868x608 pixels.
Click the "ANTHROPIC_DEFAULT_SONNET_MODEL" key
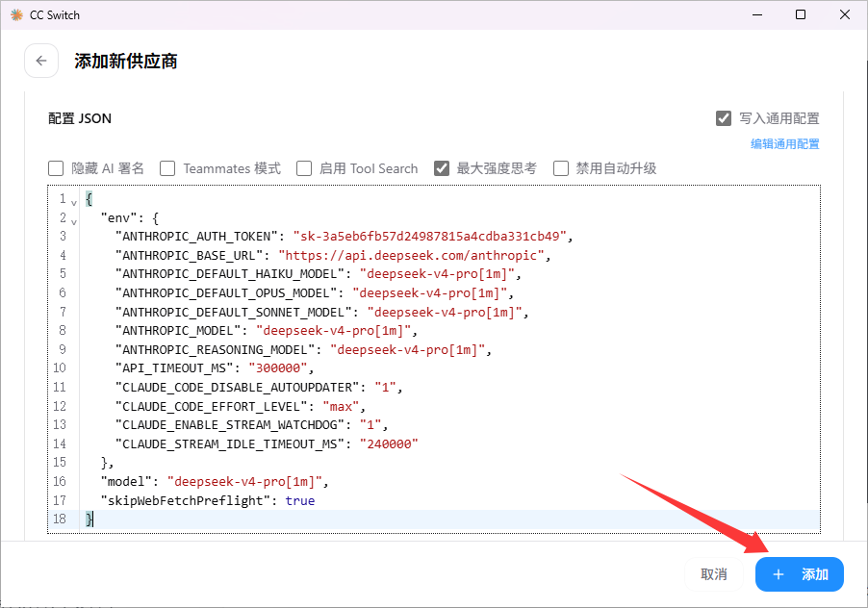pyautogui.click(x=234, y=312)
